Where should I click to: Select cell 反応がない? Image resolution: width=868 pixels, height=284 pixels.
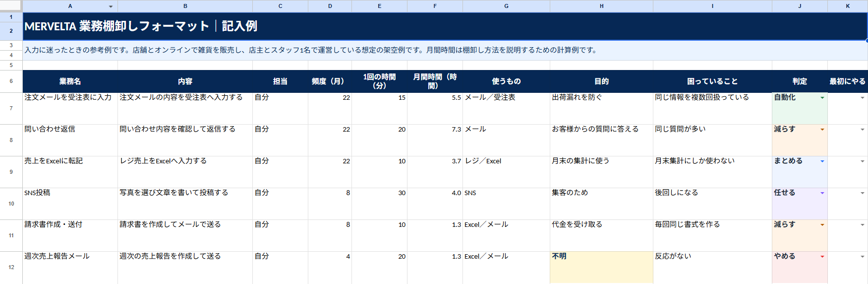click(712, 267)
